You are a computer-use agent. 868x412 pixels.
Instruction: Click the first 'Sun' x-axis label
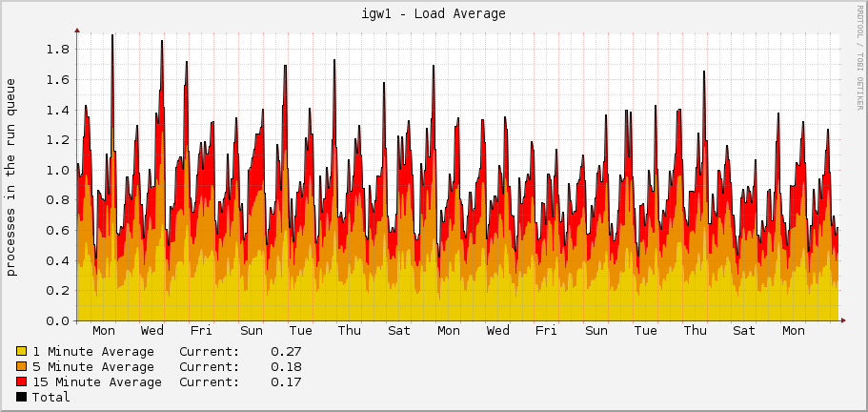point(252,331)
